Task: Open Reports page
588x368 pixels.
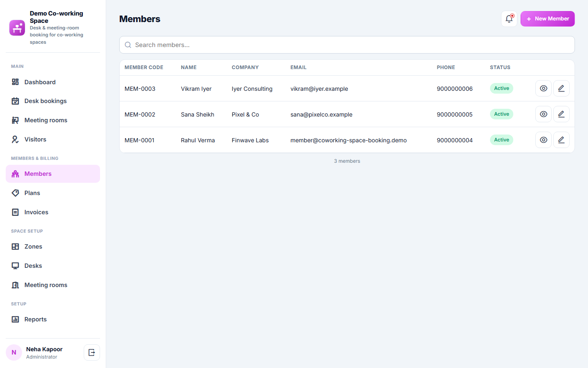Action: 53,319
